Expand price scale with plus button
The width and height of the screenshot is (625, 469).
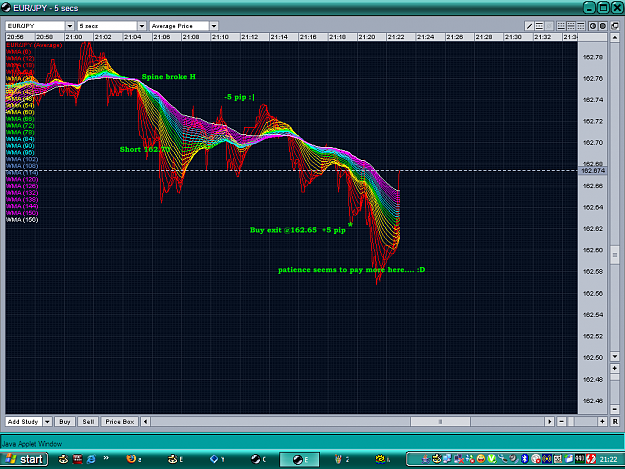pos(615,368)
